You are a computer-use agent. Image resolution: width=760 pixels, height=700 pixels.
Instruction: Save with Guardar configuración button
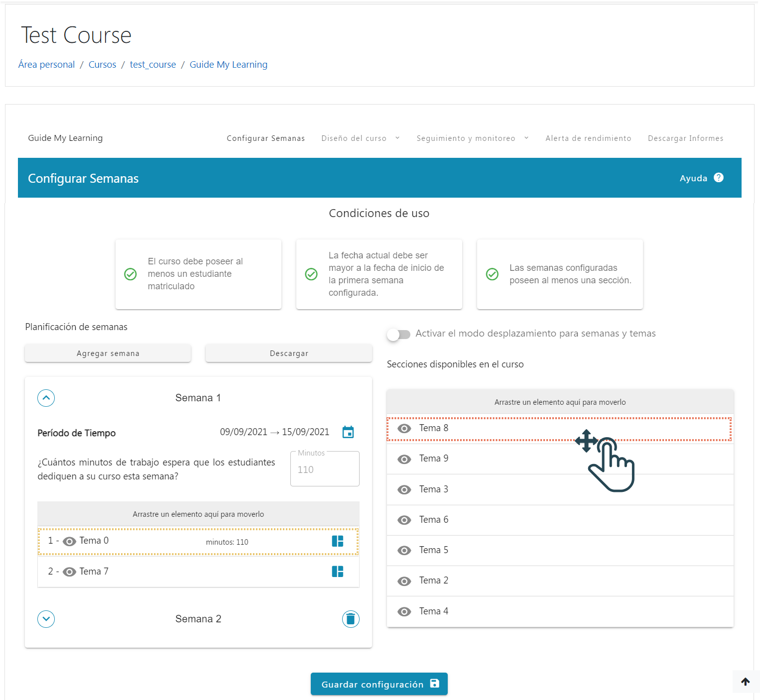coord(379,684)
